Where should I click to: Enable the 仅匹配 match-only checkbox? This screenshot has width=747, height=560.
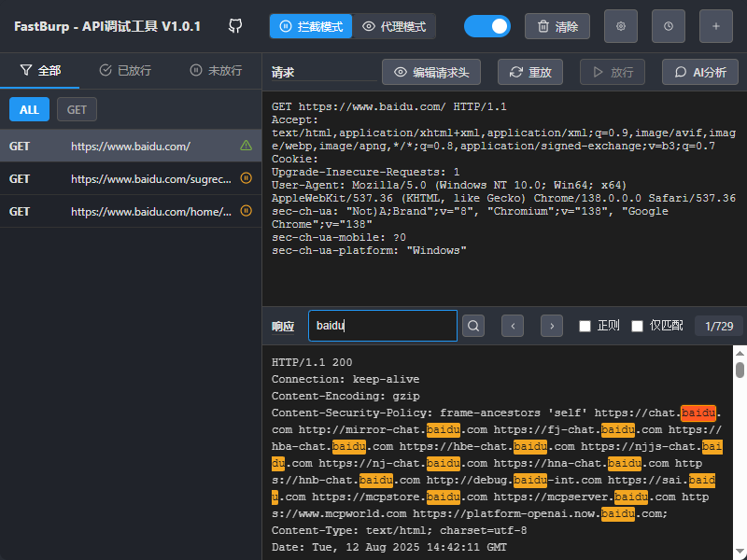tap(637, 326)
